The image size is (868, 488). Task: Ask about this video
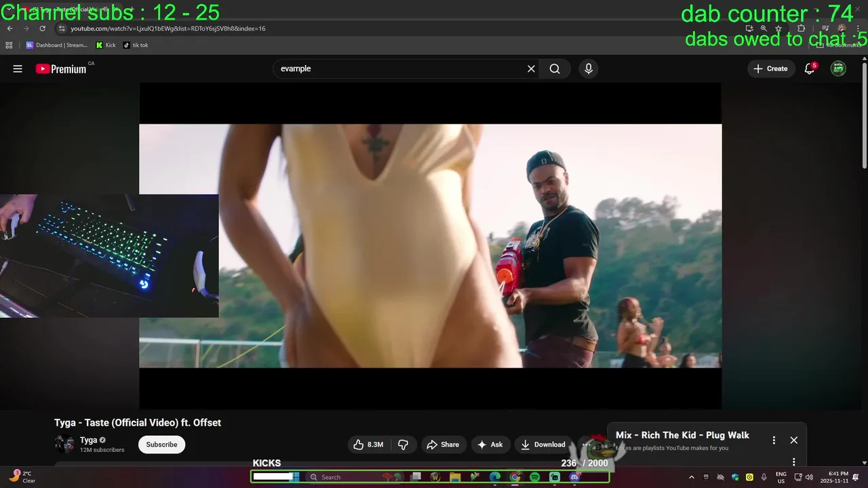point(490,445)
